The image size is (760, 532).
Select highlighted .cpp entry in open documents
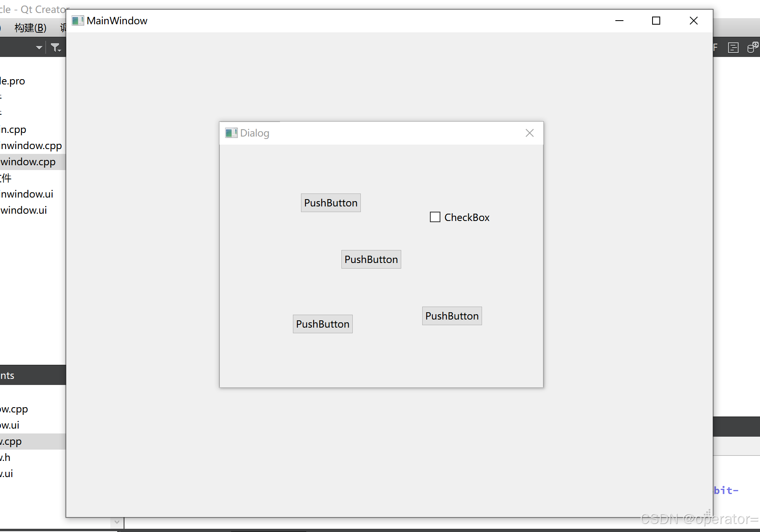click(33, 442)
